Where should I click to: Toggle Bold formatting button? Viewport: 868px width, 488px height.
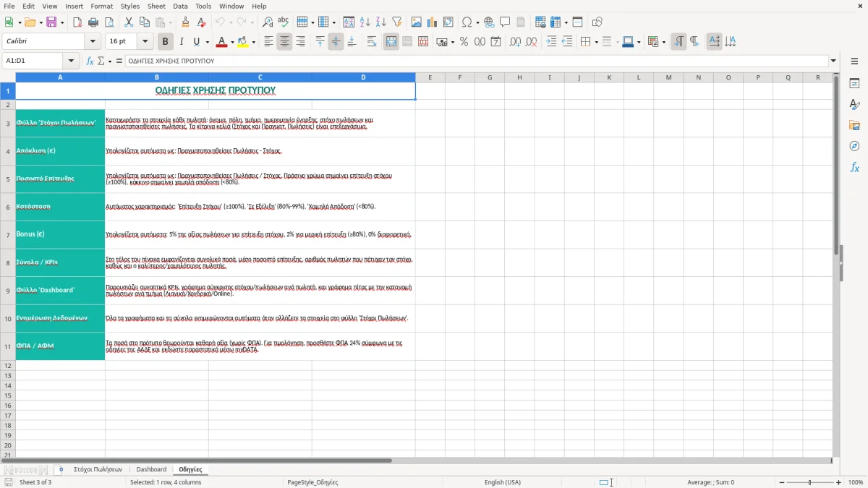[166, 42]
